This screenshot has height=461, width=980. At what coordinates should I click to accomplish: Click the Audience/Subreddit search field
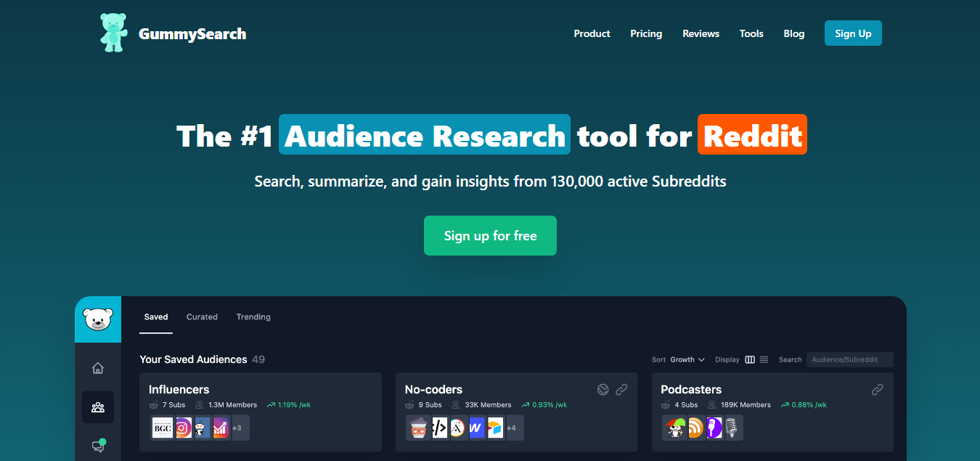pos(849,359)
